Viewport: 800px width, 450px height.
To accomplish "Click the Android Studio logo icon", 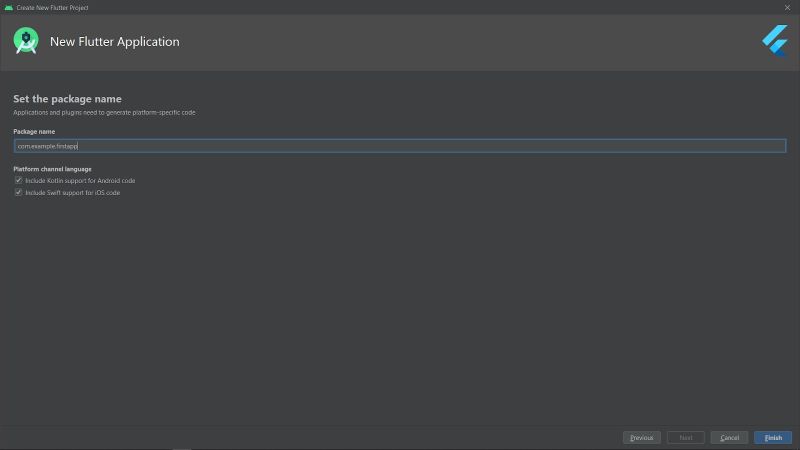I will [26, 41].
